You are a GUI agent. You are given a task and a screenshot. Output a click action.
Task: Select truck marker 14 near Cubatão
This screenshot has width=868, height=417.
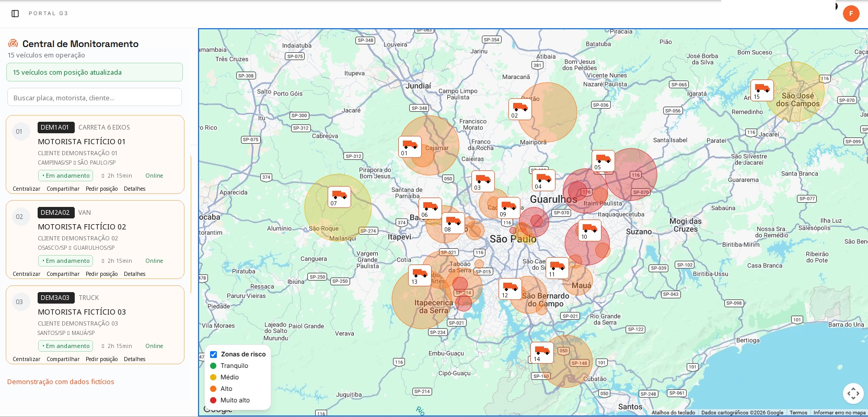click(x=542, y=353)
